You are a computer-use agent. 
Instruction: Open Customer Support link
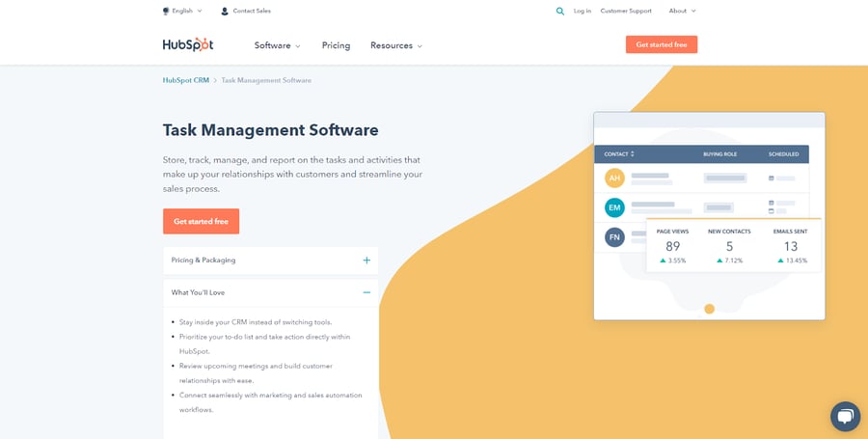[626, 11]
